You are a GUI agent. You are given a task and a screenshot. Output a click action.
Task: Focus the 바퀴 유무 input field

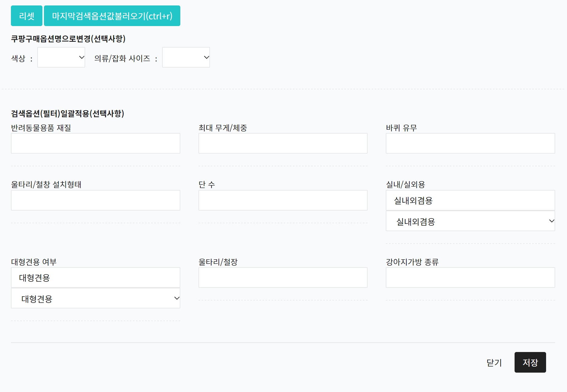tap(470, 143)
